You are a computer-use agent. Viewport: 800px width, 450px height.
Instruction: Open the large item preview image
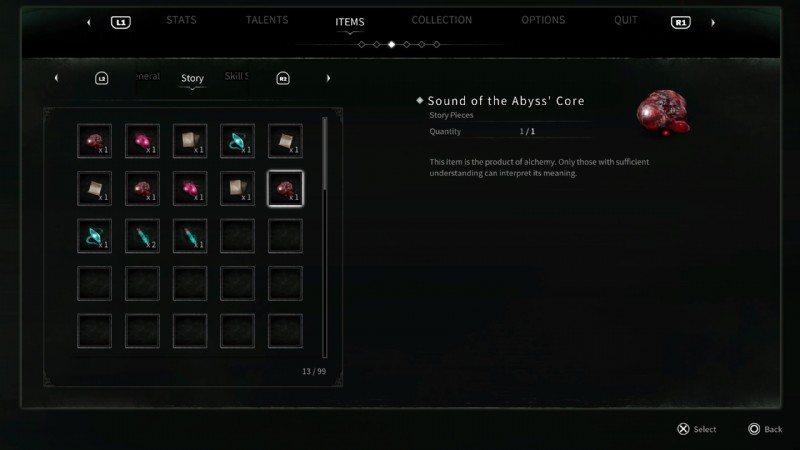tap(663, 112)
